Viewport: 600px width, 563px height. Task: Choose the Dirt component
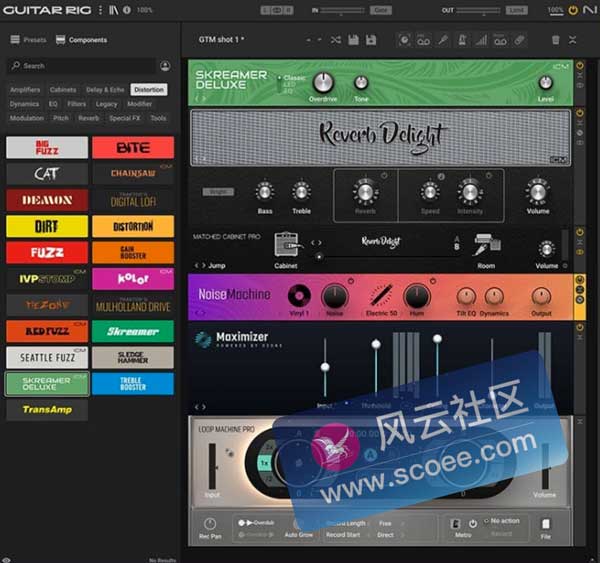(47, 226)
